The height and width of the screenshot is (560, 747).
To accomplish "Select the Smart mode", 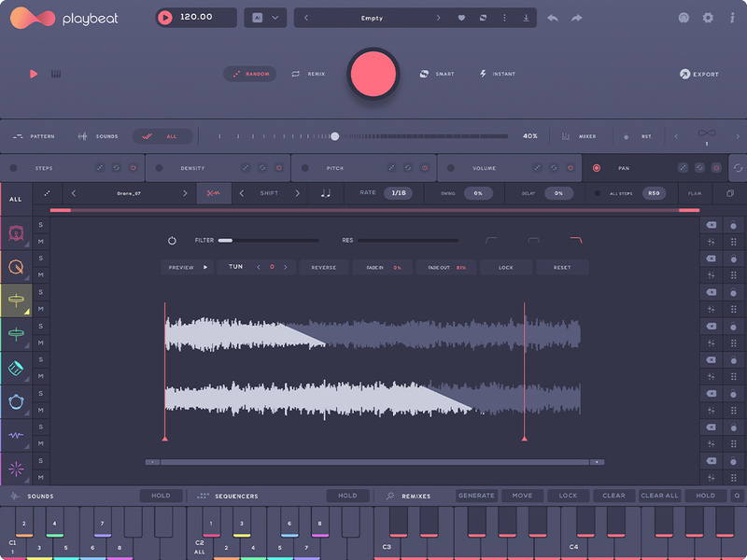I will coord(437,74).
